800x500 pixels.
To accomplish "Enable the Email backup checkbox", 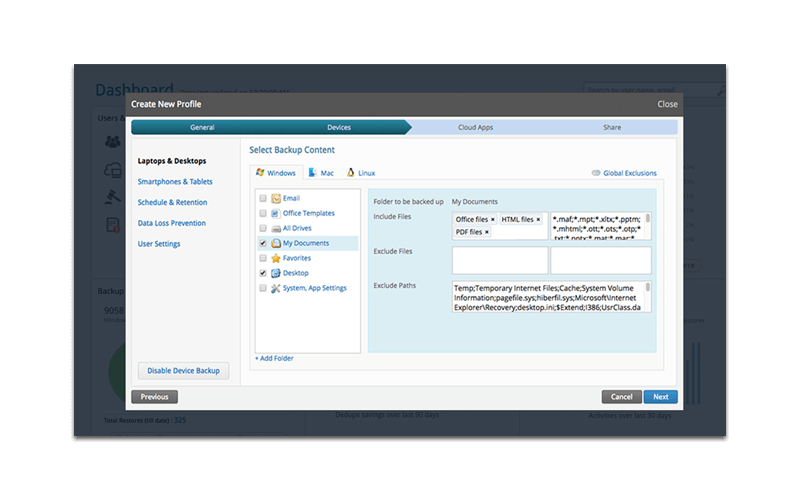I will (x=263, y=199).
